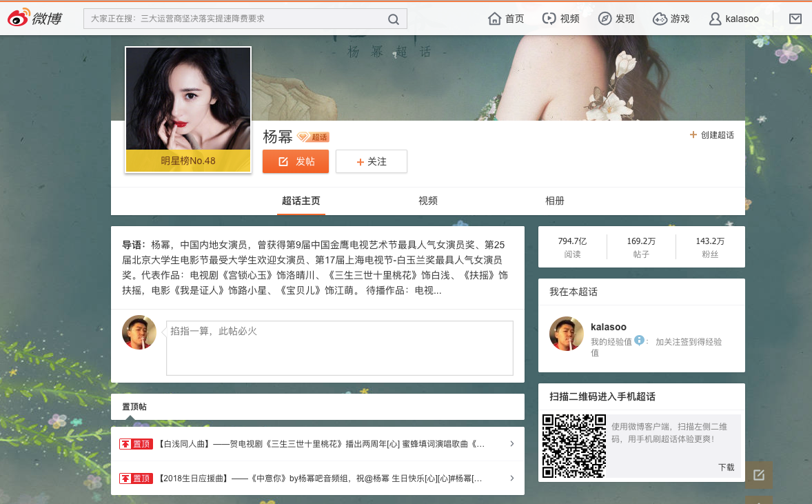Open the Weibo logo home link
Image resolution: width=812 pixels, height=504 pixels.
click(x=34, y=19)
